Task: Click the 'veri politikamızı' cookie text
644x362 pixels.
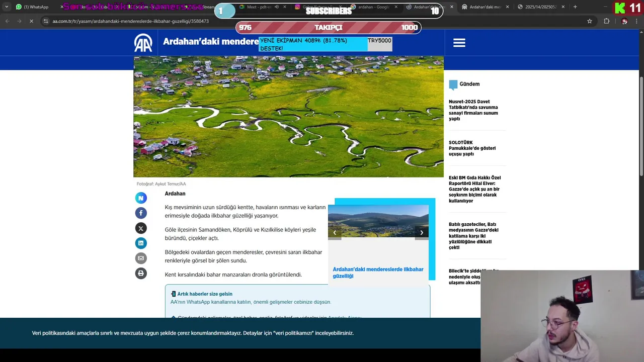Action: pyautogui.click(x=293, y=333)
